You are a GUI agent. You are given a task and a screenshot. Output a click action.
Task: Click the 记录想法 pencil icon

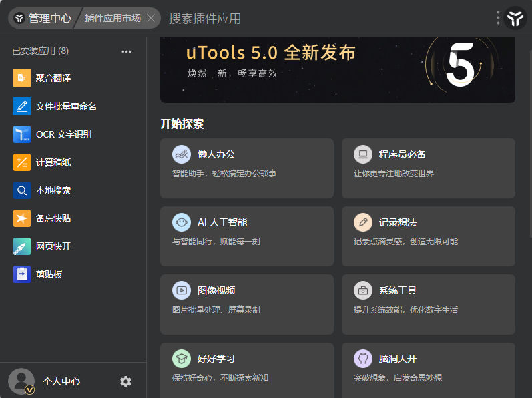(x=363, y=222)
